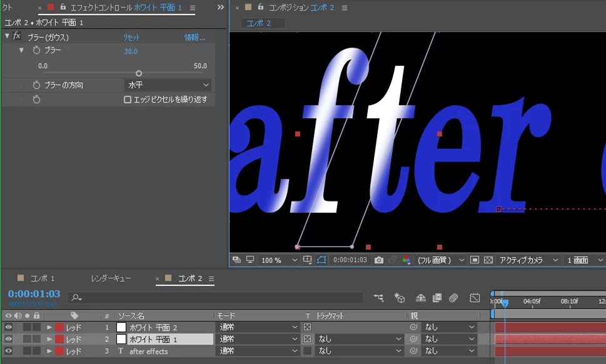
Task: Open the アクティブカメラ view dropdown
Action: tap(528, 260)
